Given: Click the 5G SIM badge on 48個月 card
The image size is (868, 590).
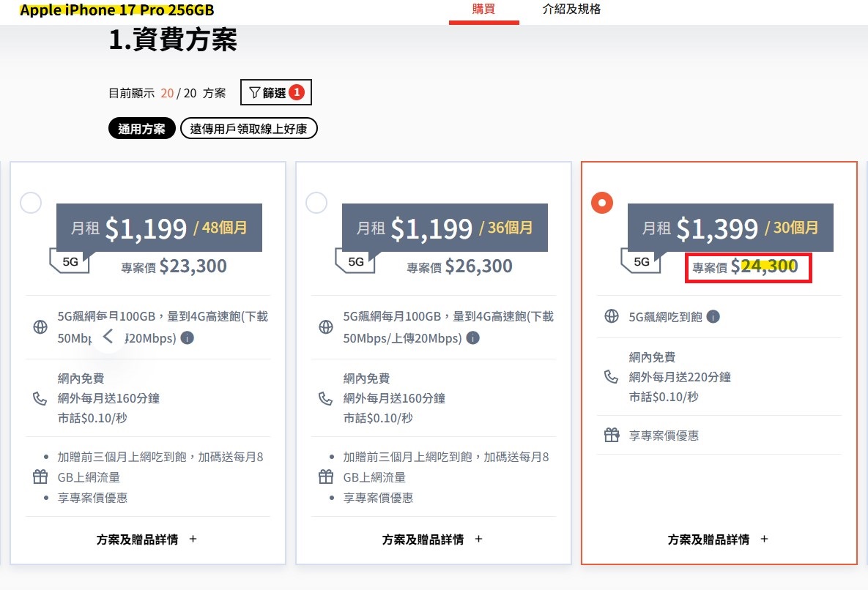Looking at the screenshot, I should [70, 261].
